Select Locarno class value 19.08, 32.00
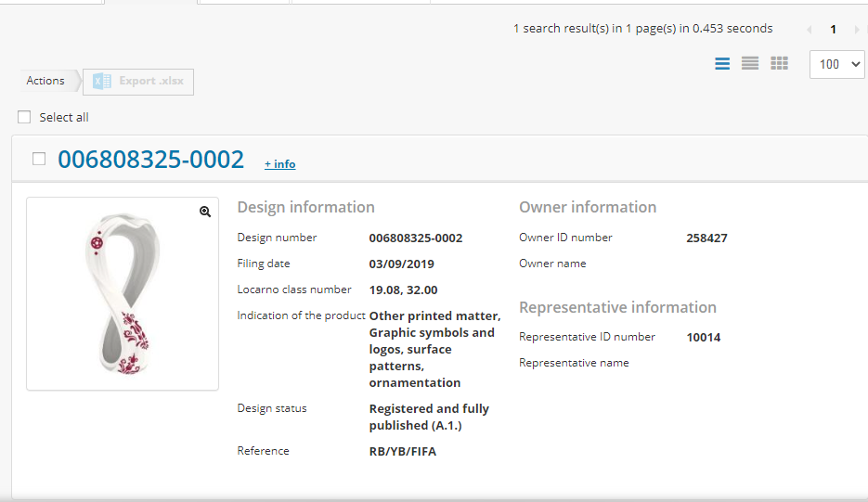 [x=403, y=290]
